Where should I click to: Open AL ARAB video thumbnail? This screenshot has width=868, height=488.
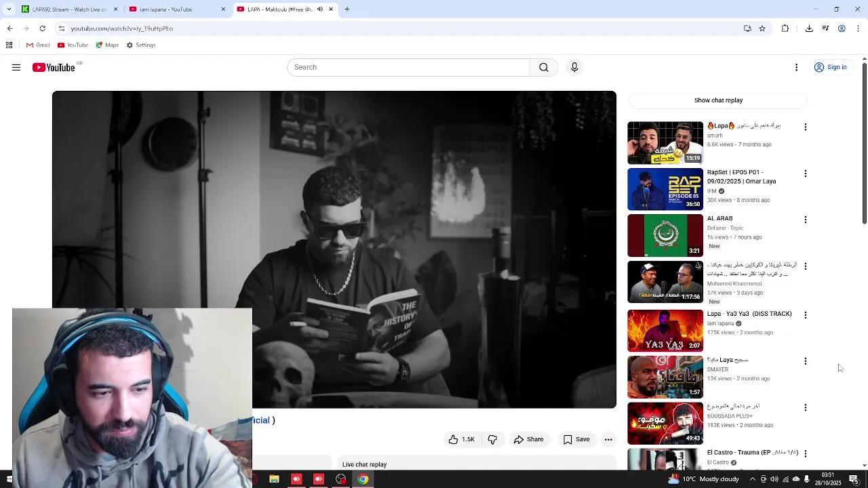(x=665, y=235)
